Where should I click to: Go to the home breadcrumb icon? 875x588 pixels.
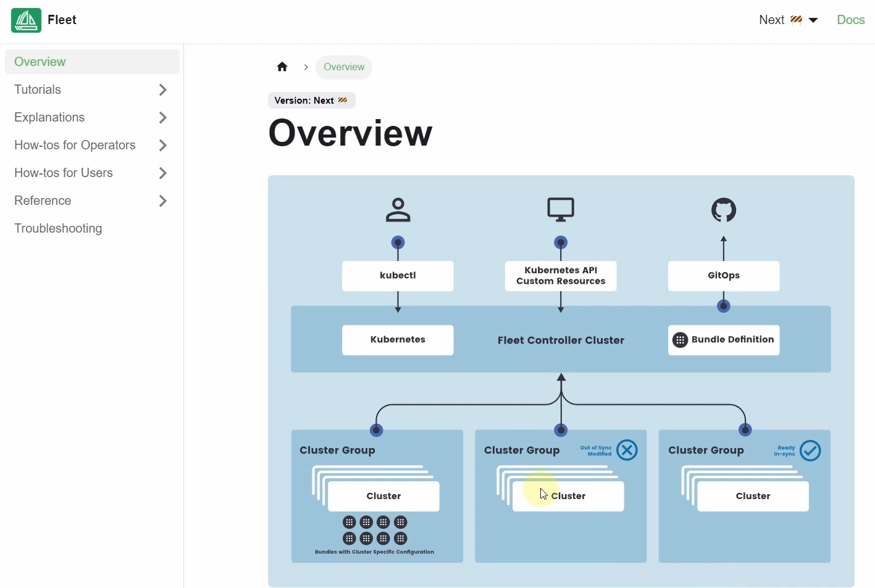pos(282,67)
